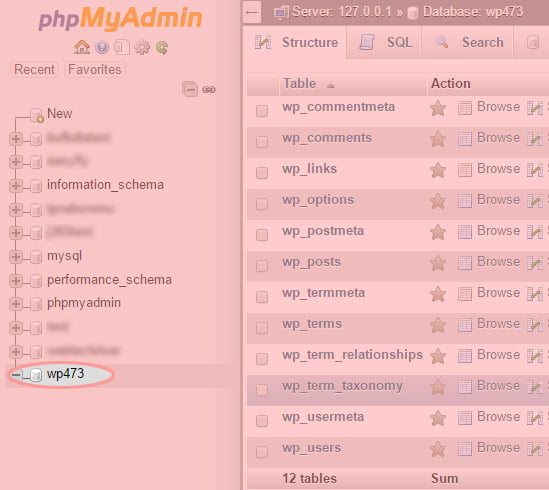Click the database icon next to mysql
This screenshot has width=549, height=490.
coord(36,257)
